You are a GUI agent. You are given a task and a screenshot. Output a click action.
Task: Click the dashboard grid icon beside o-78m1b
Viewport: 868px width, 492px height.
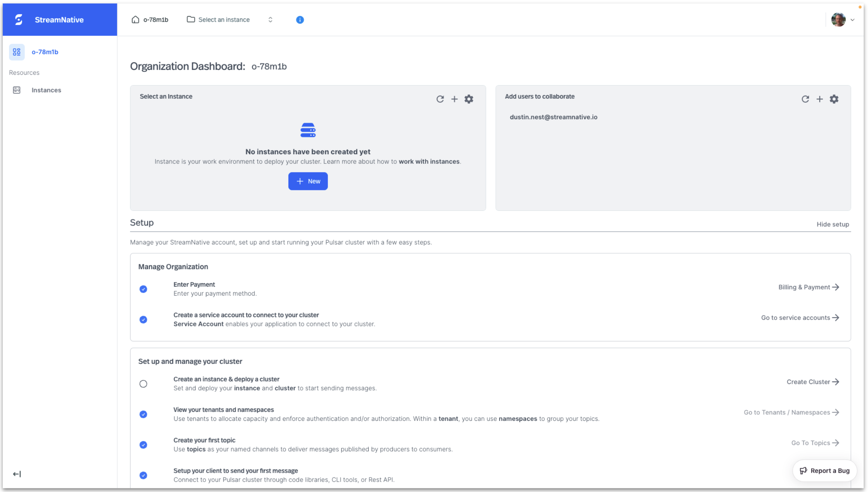(x=17, y=52)
